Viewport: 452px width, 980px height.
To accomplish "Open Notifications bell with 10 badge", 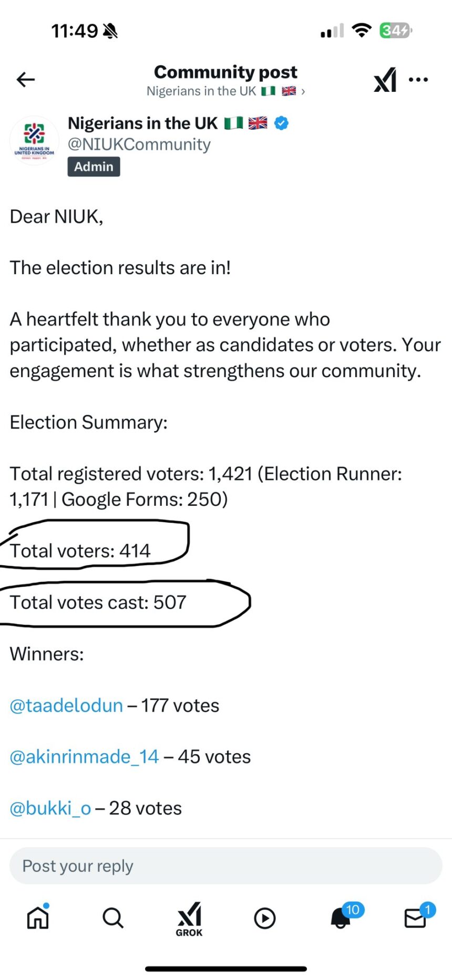I will point(340,918).
